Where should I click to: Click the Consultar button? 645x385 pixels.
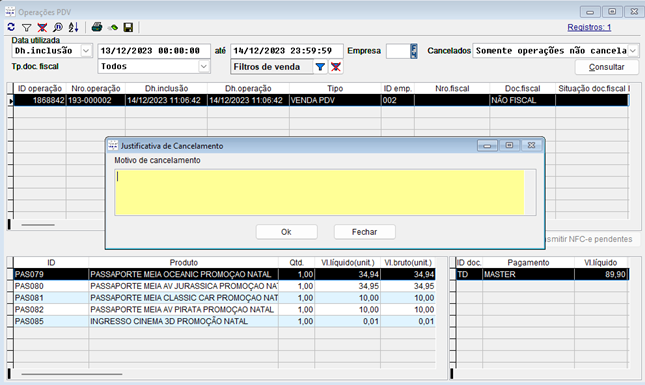click(606, 67)
